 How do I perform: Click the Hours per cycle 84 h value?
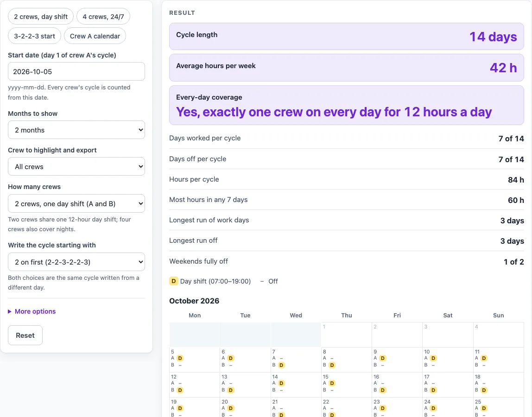pos(516,180)
